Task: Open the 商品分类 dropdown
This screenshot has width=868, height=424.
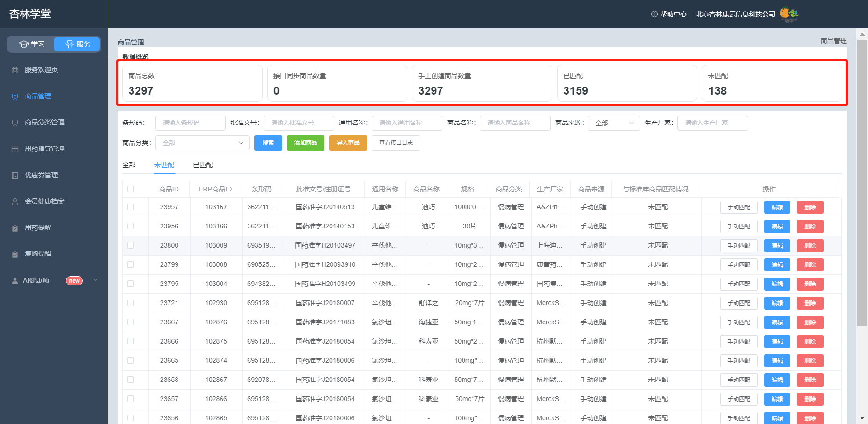Action: coord(202,143)
